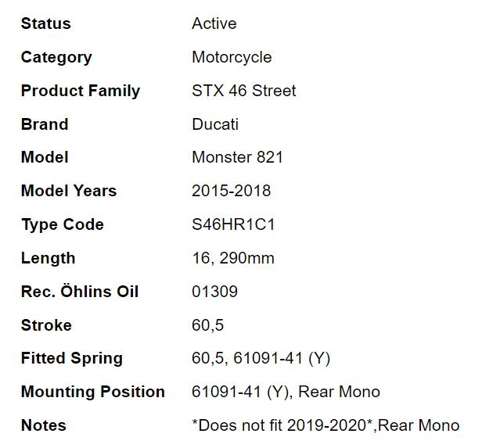Select the STX 46 Street value

pyautogui.click(x=243, y=91)
